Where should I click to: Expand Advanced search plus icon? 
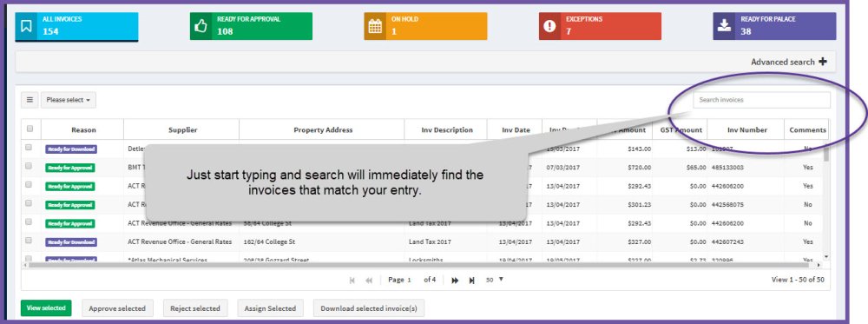point(823,62)
